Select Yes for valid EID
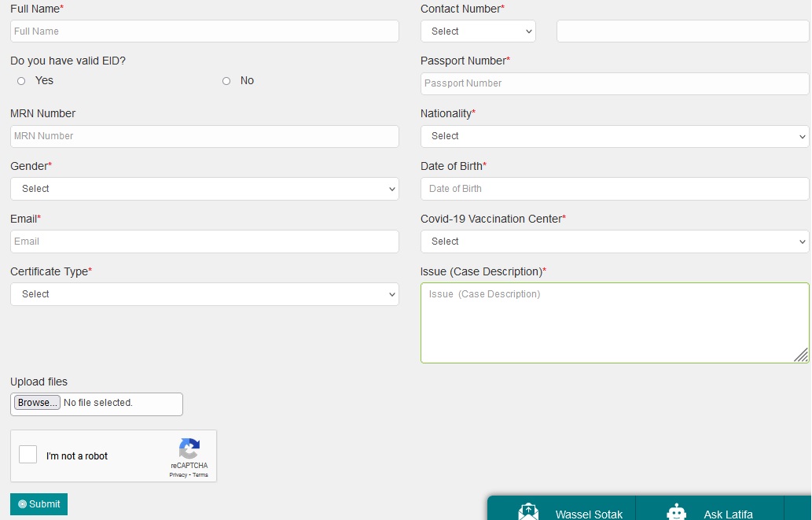 click(x=21, y=81)
